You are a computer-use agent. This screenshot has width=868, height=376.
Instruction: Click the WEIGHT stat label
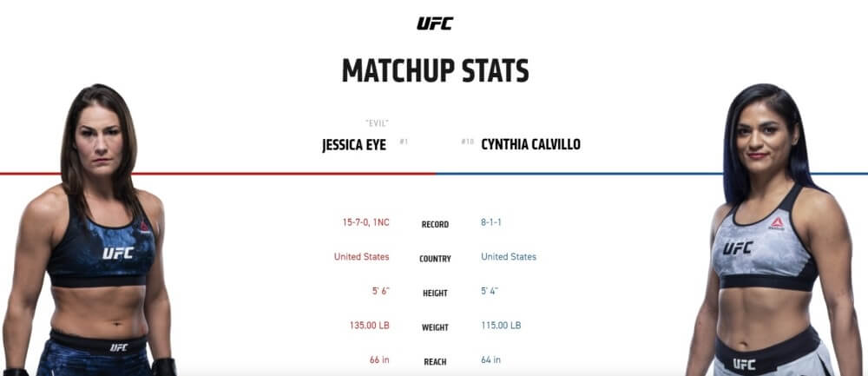point(435,328)
